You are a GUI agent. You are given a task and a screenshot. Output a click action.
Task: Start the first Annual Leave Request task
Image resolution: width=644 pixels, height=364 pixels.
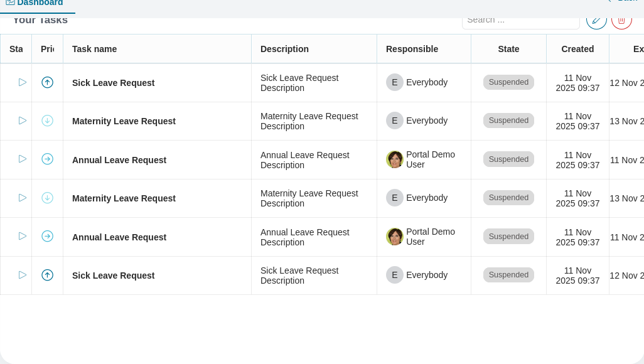click(23, 159)
